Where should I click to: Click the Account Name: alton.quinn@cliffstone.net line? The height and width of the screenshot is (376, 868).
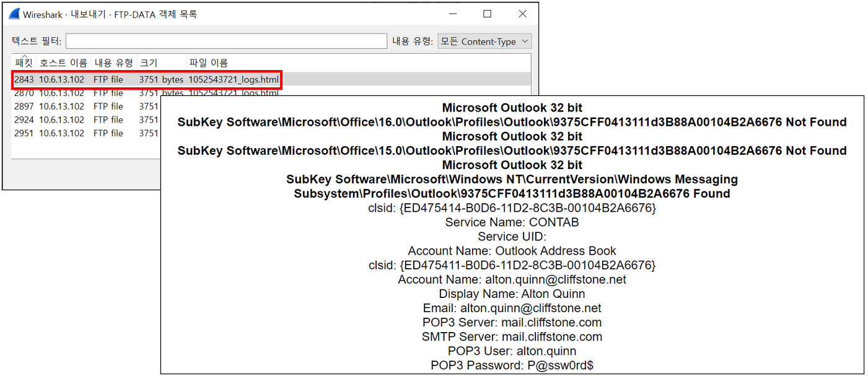(512, 280)
